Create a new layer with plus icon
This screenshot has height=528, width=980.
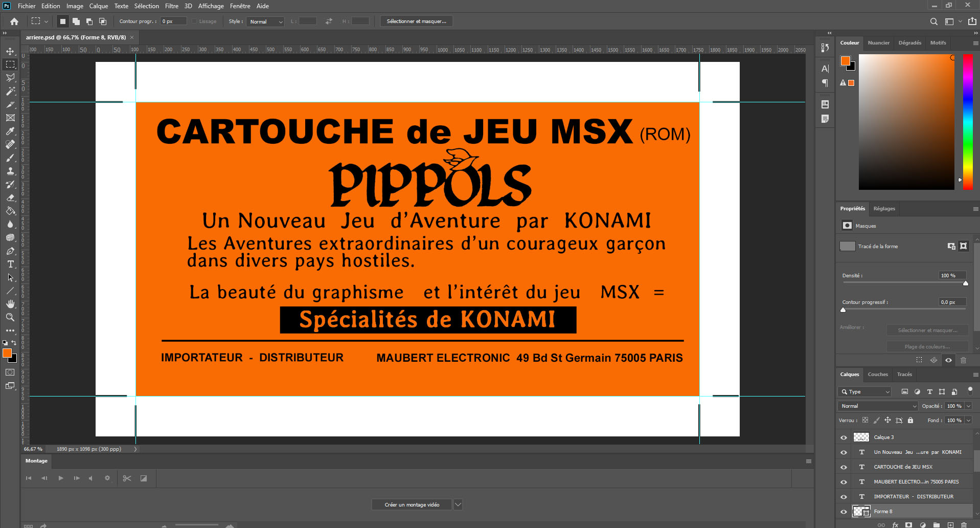(950, 525)
